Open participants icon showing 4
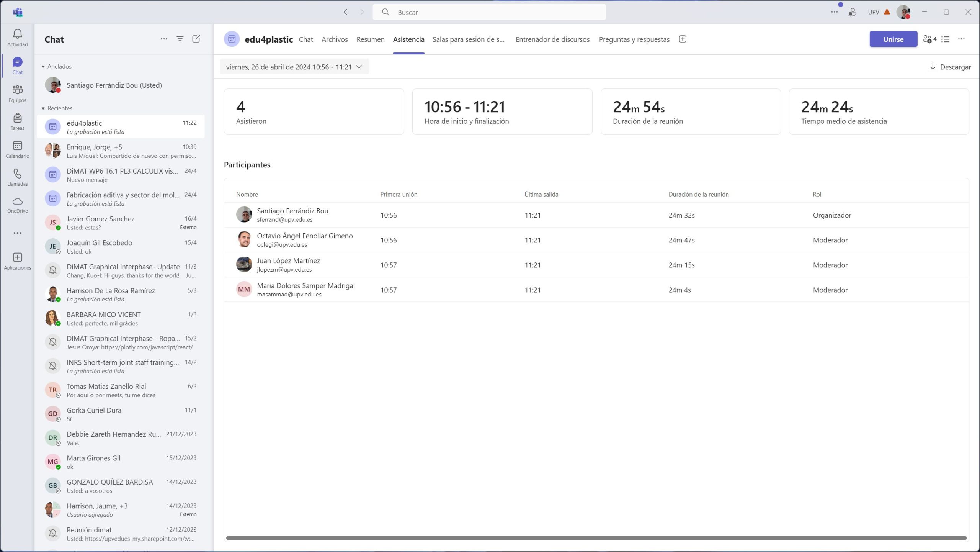The height and width of the screenshot is (552, 980). pyautogui.click(x=929, y=39)
